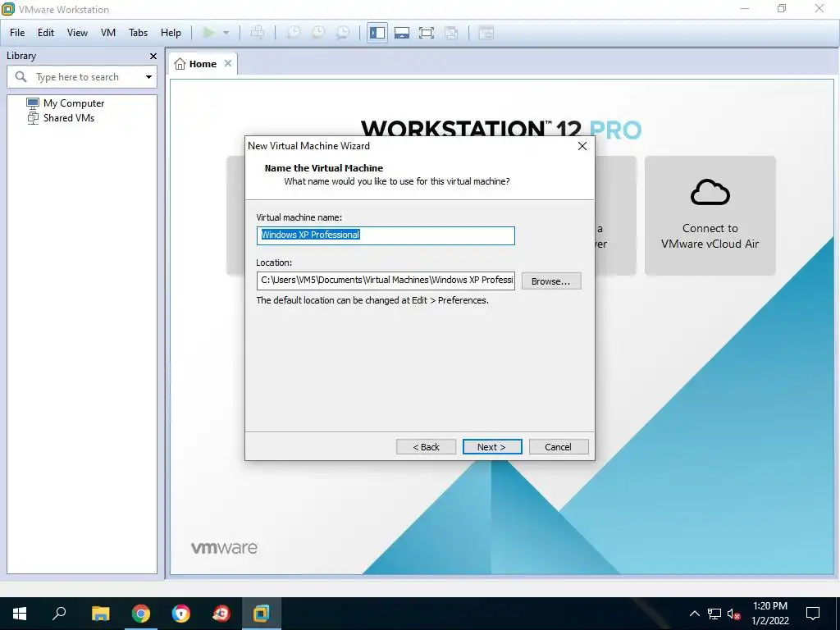Toggle the show library sidebar icon
The image size is (840, 630).
tap(377, 33)
